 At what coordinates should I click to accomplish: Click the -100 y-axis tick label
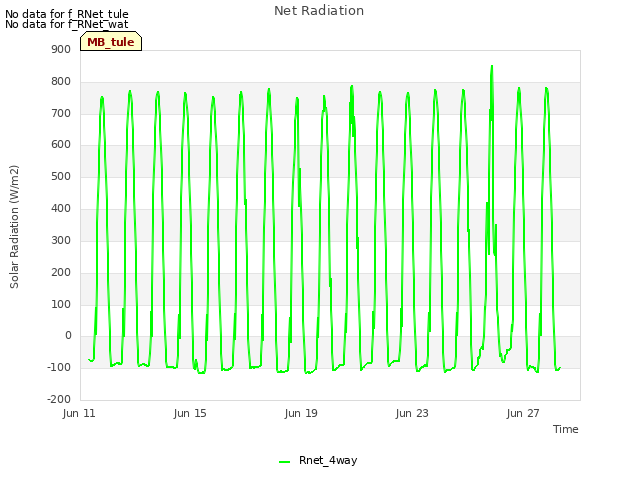click(59, 367)
